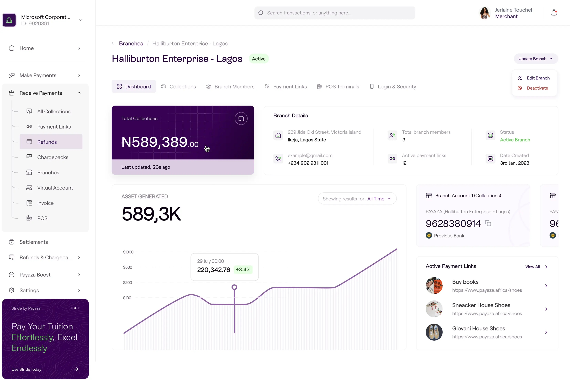Click the Total branch members people icon

coord(392,135)
